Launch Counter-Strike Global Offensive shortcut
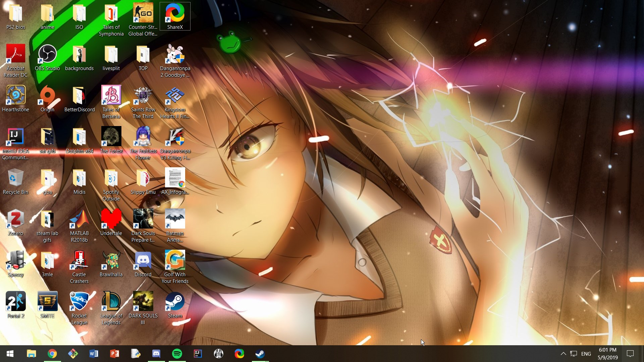This screenshot has width=644, height=362. click(x=143, y=20)
